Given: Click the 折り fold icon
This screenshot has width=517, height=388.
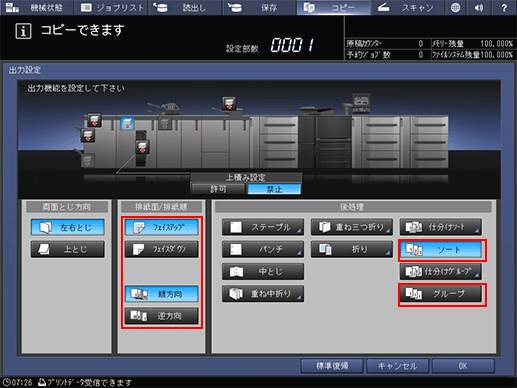Looking at the screenshot, I should click(325, 249).
